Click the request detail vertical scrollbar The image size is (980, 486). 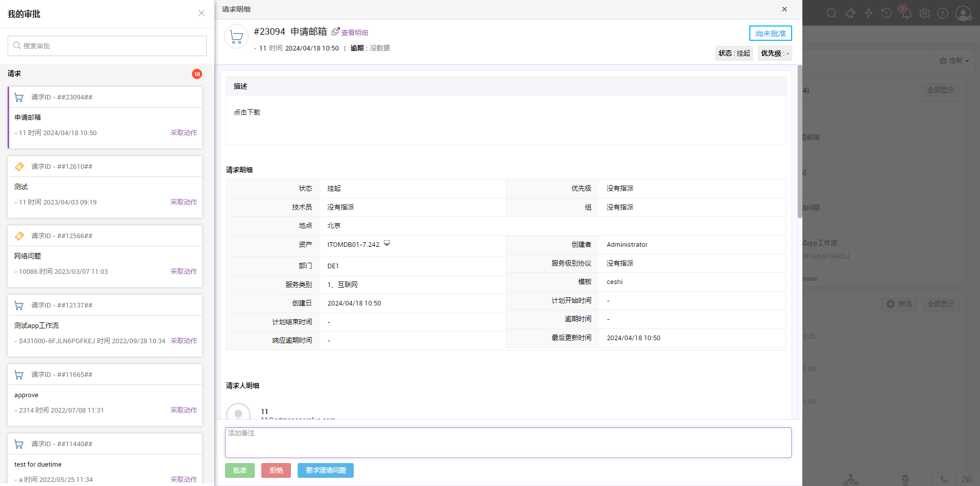(799, 143)
